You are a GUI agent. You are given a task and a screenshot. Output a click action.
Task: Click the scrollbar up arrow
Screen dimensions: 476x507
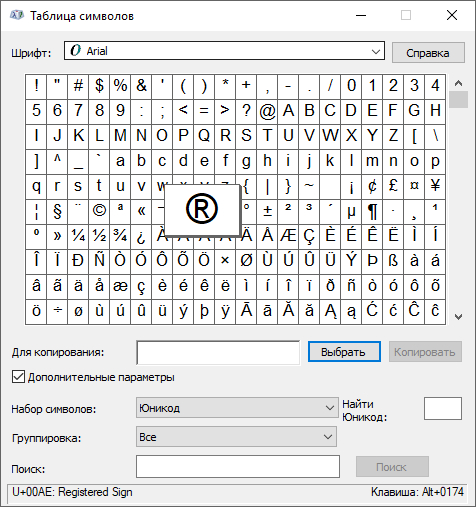point(458,83)
